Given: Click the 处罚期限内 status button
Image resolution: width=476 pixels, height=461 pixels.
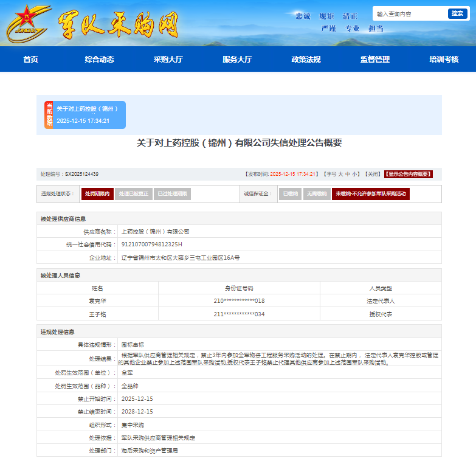Looking at the screenshot, I should [97, 194].
